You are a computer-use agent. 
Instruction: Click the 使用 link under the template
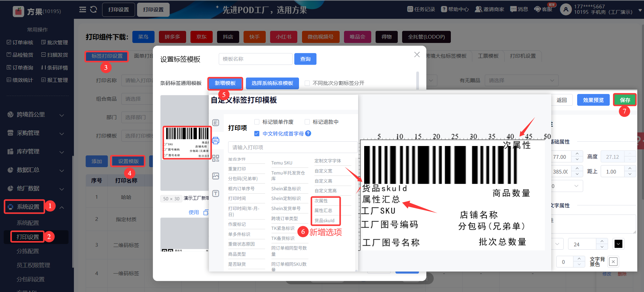pyautogui.click(x=194, y=212)
